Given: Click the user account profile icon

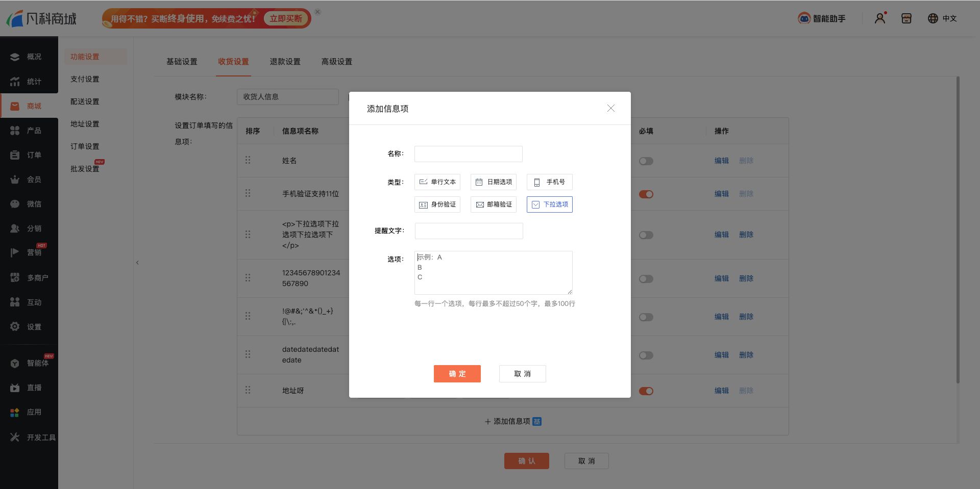Looking at the screenshot, I should point(880,18).
